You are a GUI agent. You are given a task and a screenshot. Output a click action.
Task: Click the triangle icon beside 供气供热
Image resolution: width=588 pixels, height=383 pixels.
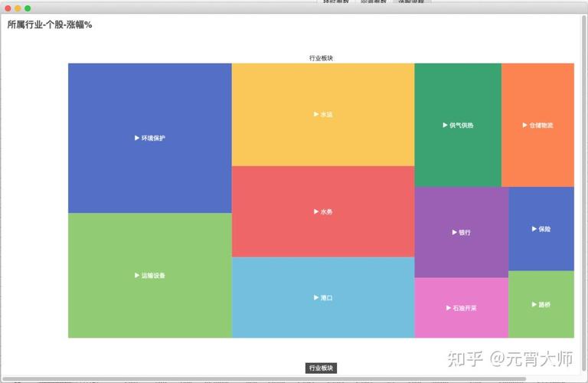click(446, 125)
